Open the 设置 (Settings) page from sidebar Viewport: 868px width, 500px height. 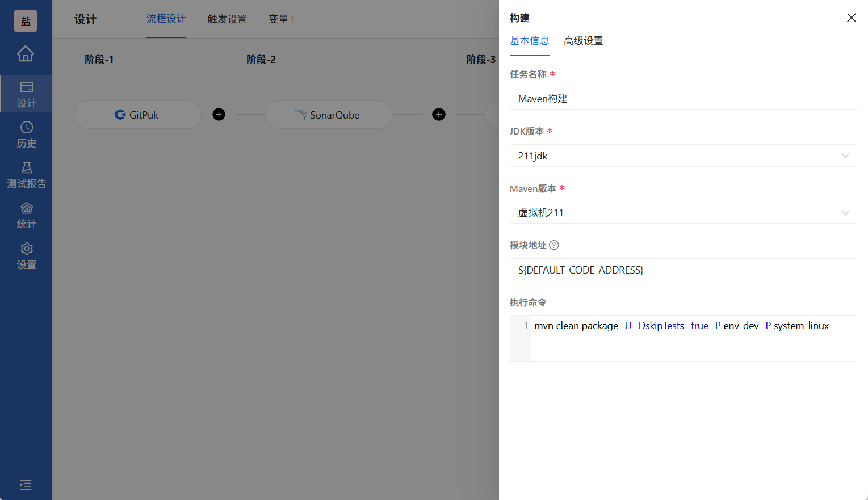[26, 255]
